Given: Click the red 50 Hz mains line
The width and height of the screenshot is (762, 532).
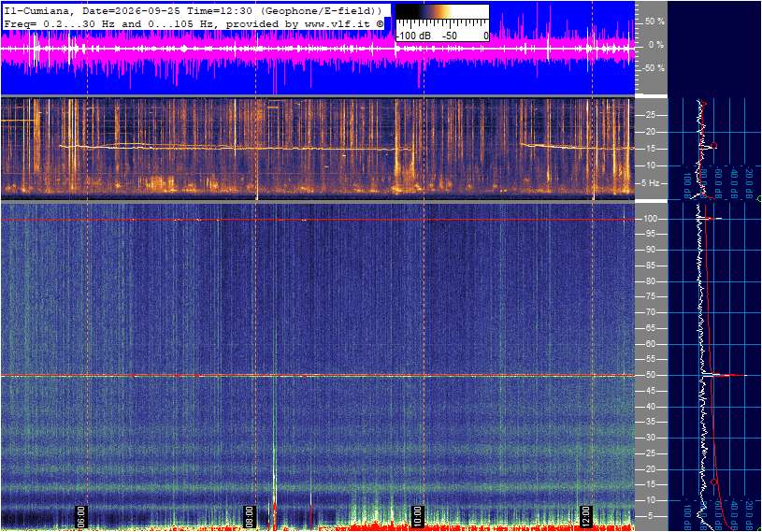Looking at the screenshot, I should coord(318,375).
